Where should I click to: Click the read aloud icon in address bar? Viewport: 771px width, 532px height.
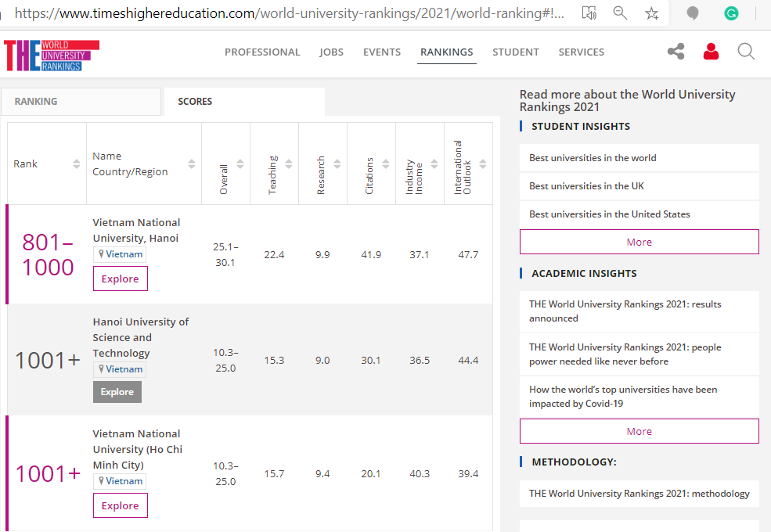[589, 13]
